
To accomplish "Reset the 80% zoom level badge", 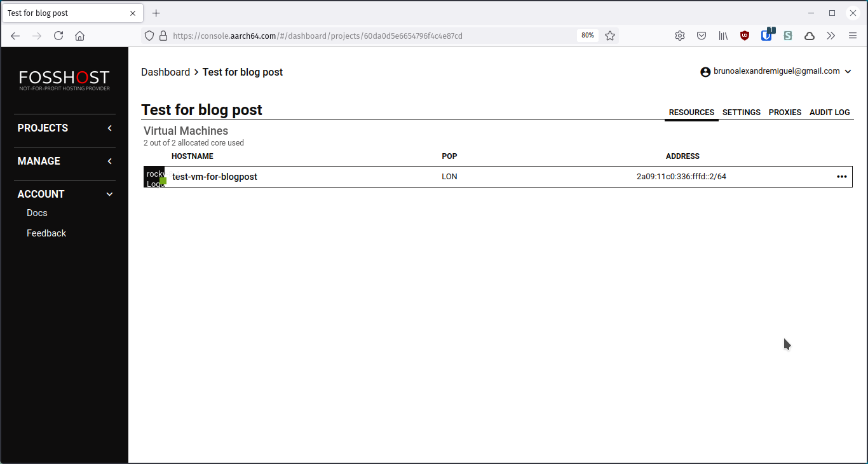I will 588,36.
